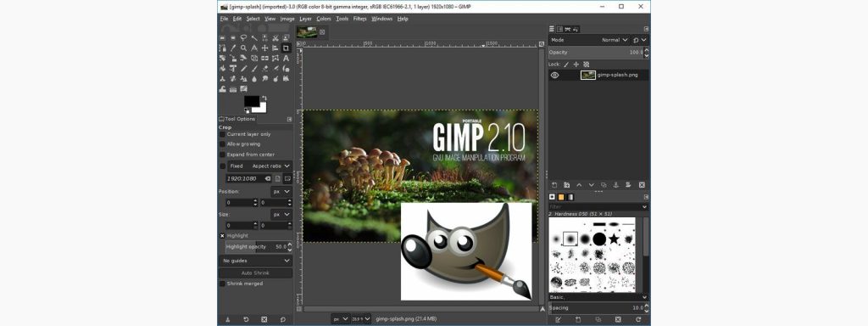
Task: Open the status bar zoom percent dropdown
Action: (361, 319)
